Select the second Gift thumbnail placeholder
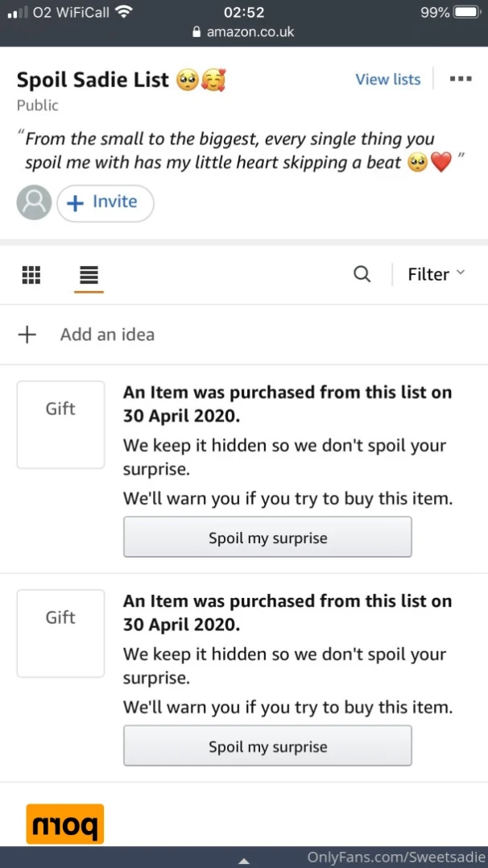The width and height of the screenshot is (488, 868). coord(60,633)
